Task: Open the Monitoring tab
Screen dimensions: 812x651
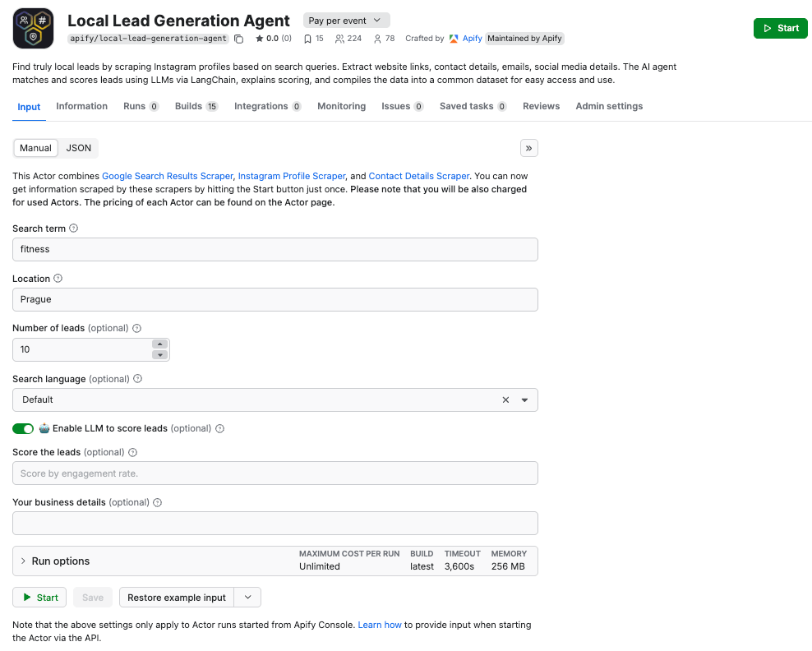Action: click(x=342, y=106)
